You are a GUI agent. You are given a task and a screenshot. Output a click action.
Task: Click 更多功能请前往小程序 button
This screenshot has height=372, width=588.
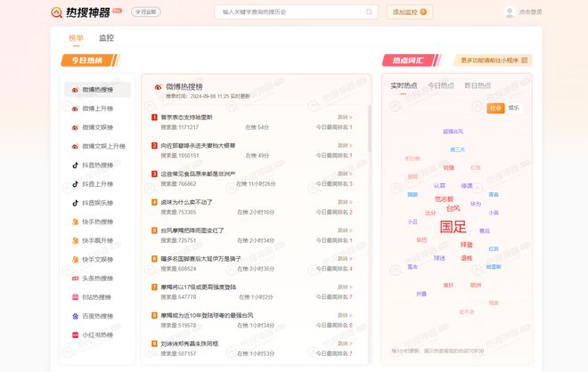(493, 61)
